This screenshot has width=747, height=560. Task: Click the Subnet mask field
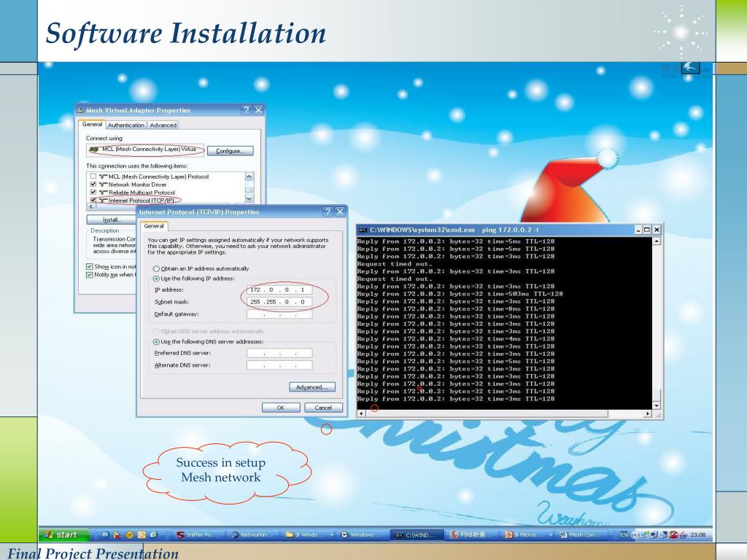[x=279, y=302]
